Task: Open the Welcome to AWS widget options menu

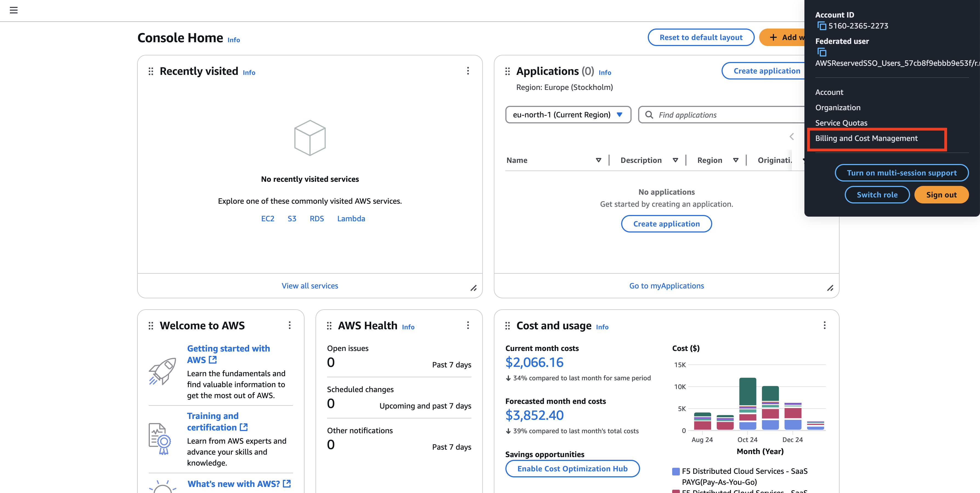Action: pos(290,325)
